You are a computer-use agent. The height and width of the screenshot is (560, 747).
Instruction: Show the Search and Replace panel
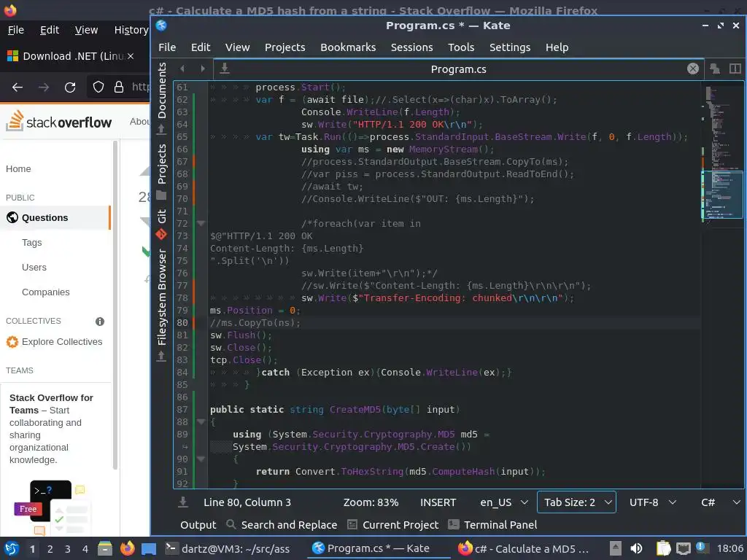(282, 525)
